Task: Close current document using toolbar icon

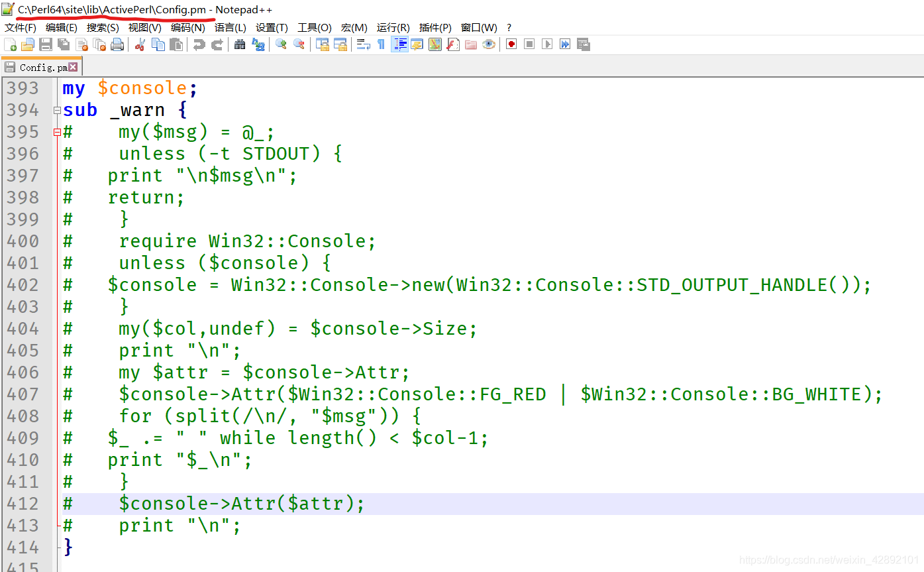Action: click(81, 44)
